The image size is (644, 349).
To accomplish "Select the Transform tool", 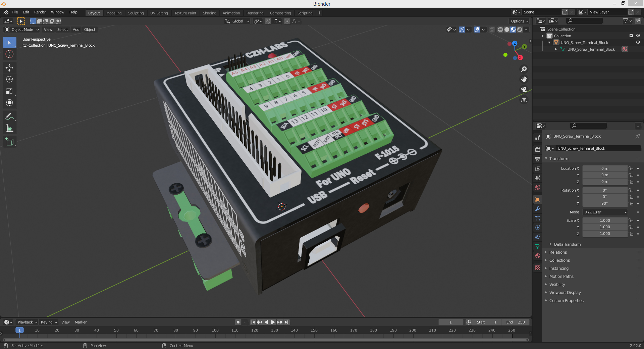I will coord(9,103).
